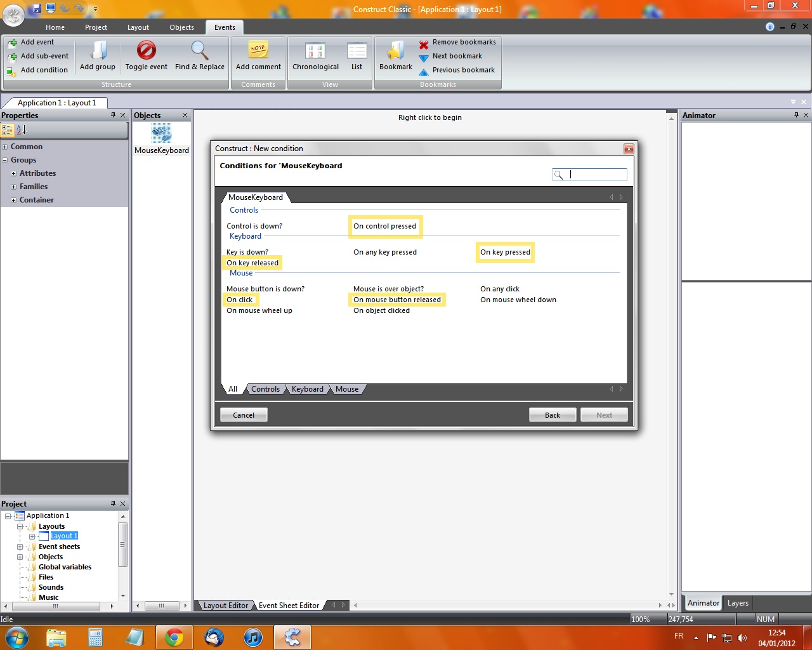Image resolution: width=812 pixels, height=650 pixels.
Task: Select On control pressed condition
Action: [x=385, y=226]
